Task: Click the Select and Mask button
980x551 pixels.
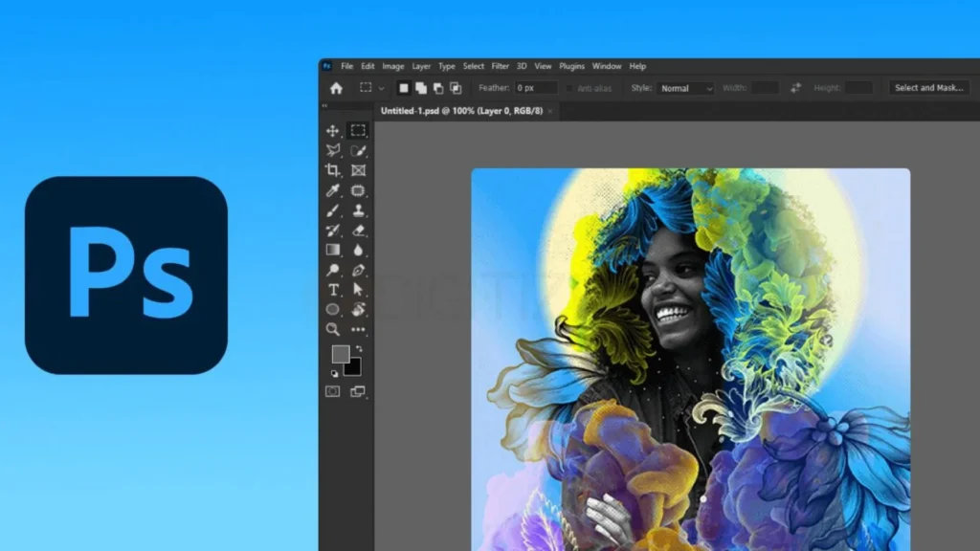Action: tap(929, 86)
